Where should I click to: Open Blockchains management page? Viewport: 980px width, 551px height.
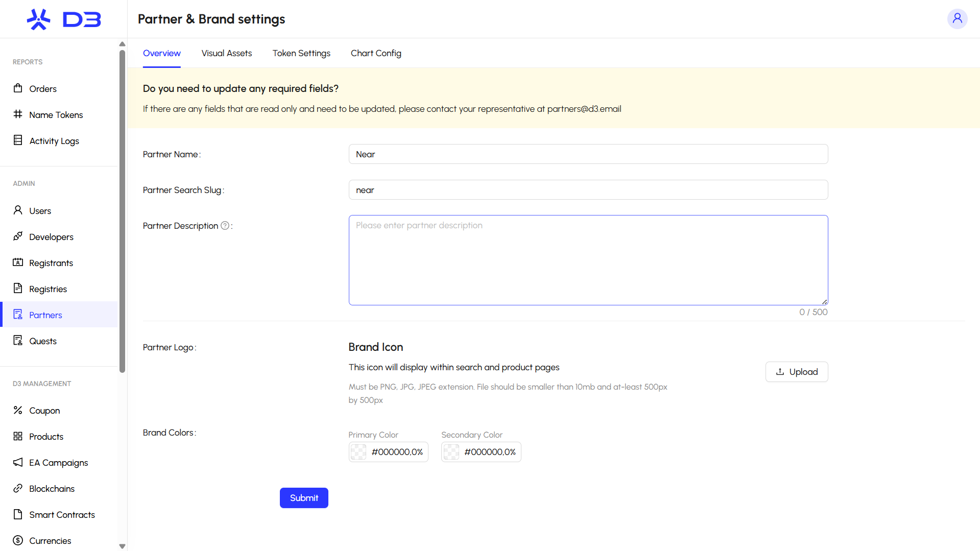[59, 489]
